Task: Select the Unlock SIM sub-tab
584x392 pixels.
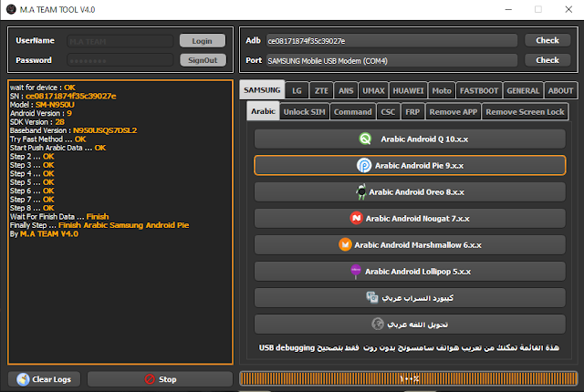Action: [304, 112]
